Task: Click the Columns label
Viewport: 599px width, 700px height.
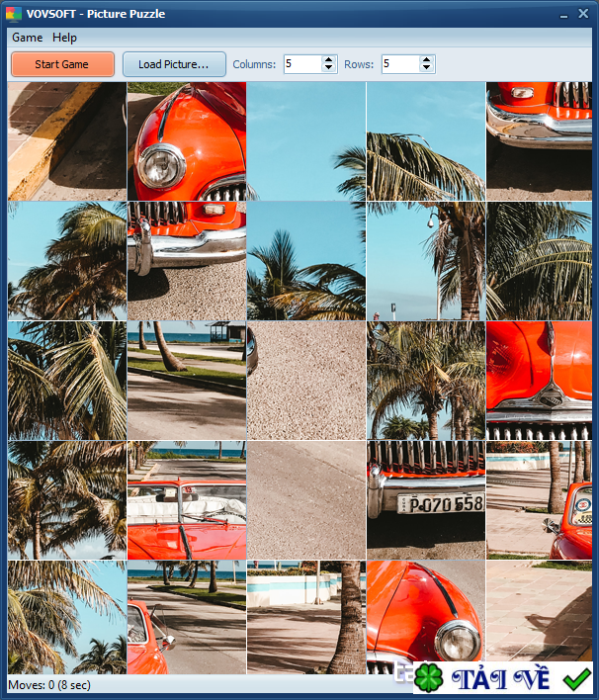Action: tap(254, 64)
